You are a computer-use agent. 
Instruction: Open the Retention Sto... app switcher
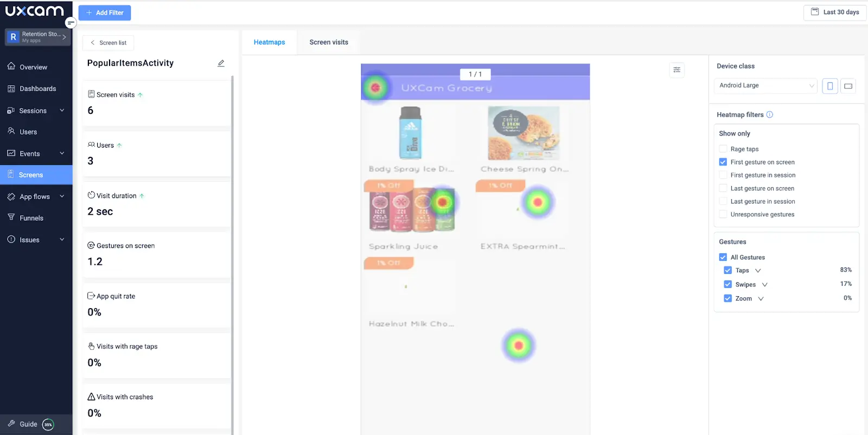(38, 37)
